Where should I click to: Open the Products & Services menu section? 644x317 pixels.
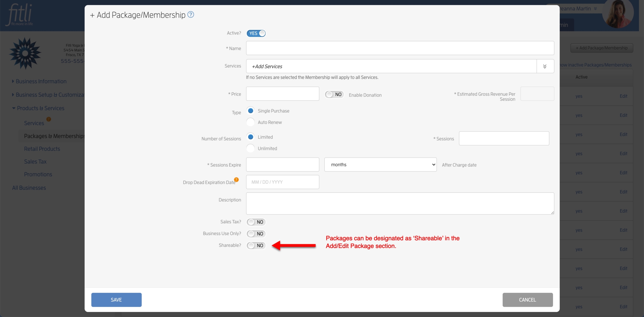click(40, 108)
